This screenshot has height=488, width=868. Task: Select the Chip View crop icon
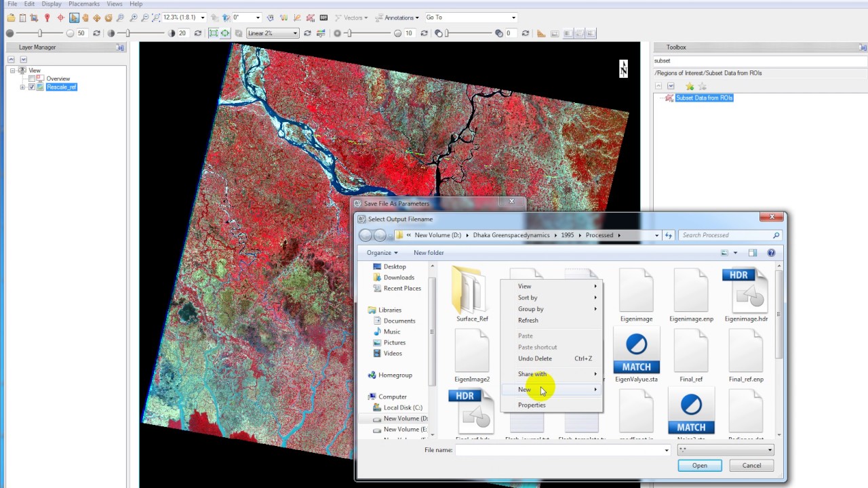(x=34, y=18)
